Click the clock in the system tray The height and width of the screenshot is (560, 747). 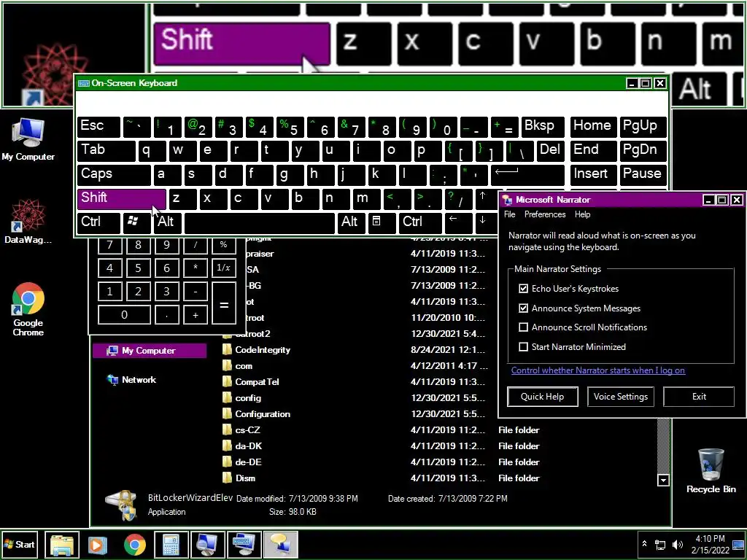pyautogui.click(x=710, y=544)
